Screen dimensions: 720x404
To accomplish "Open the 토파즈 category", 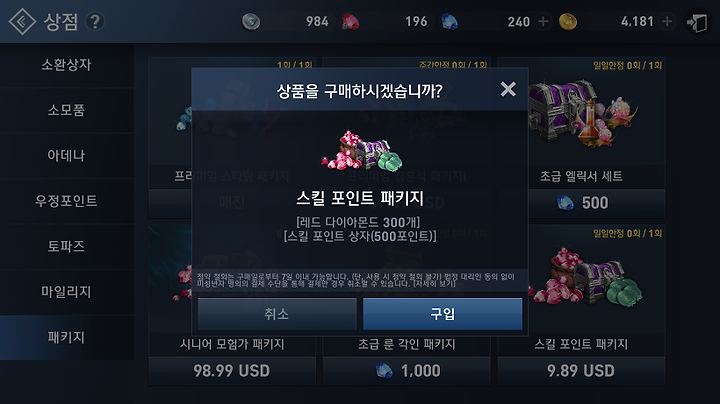I will click(x=67, y=247).
